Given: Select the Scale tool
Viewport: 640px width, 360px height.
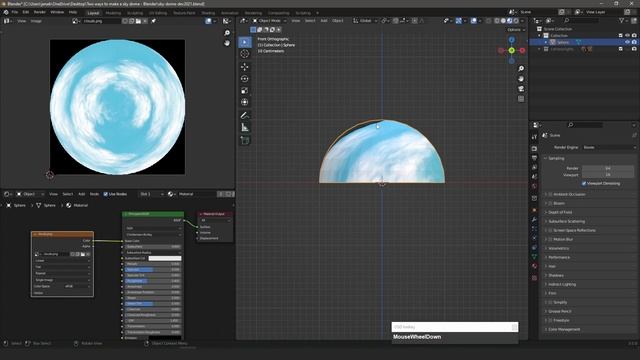Looking at the screenshot, I should [245, 90].
